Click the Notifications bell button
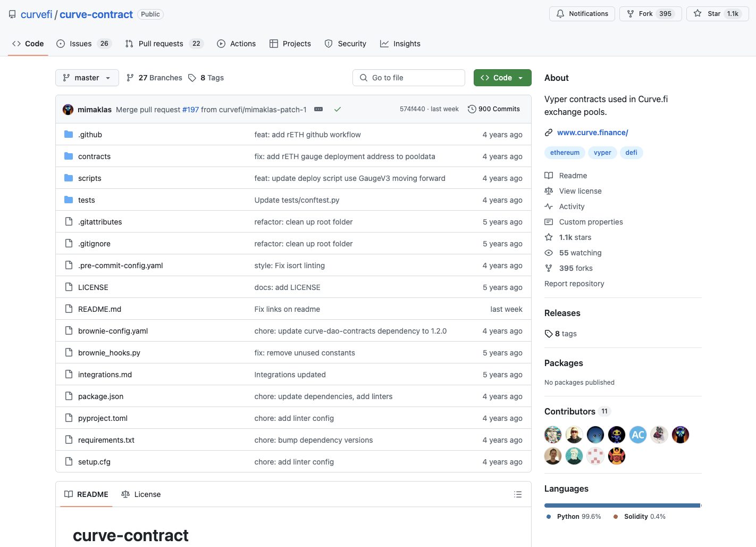Image resolution: width=756 pixels, height=547 pixels. coord(582,14)
